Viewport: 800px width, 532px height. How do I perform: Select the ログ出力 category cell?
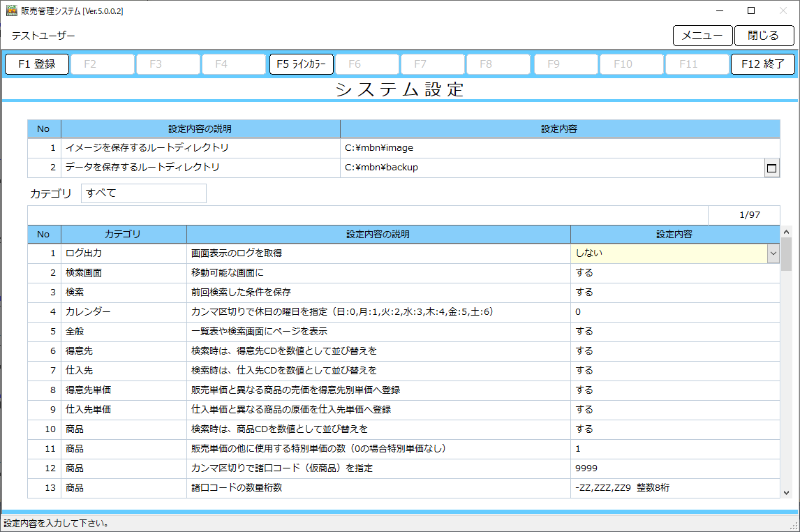124,253
